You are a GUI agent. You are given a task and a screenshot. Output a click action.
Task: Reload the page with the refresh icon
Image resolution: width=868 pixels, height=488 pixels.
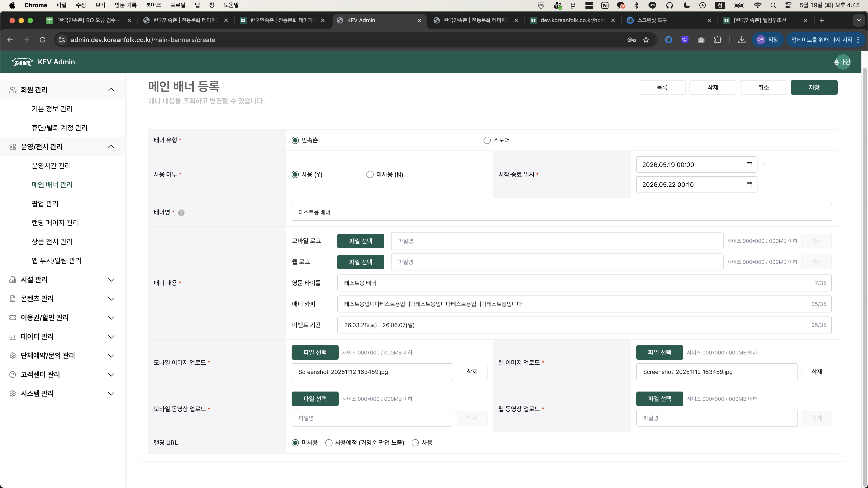tap(42, 40)
